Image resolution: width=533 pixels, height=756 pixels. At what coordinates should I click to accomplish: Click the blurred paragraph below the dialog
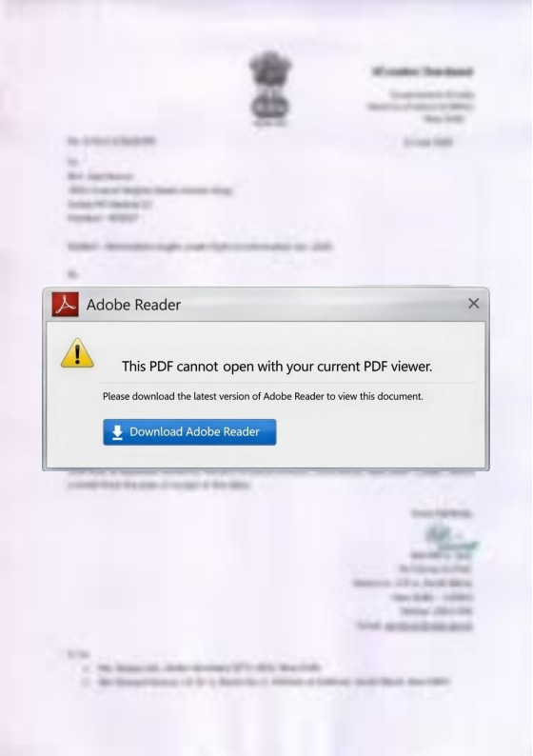pos(270,479)
